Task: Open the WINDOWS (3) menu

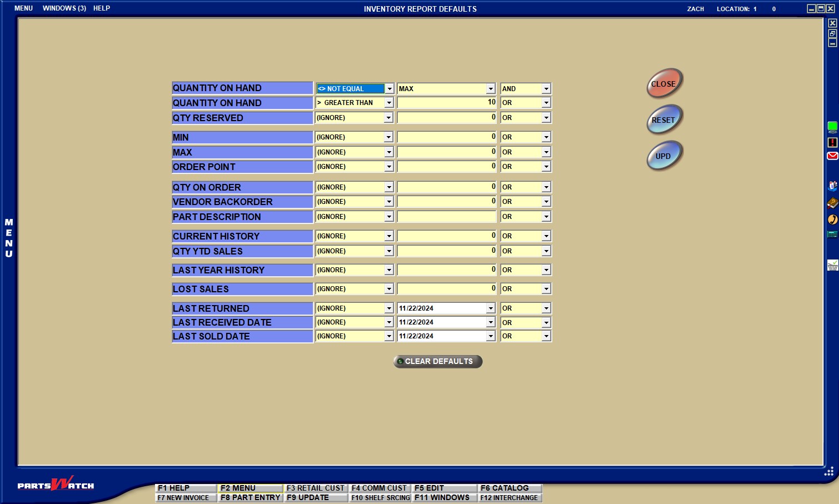Action: point(64,8)
